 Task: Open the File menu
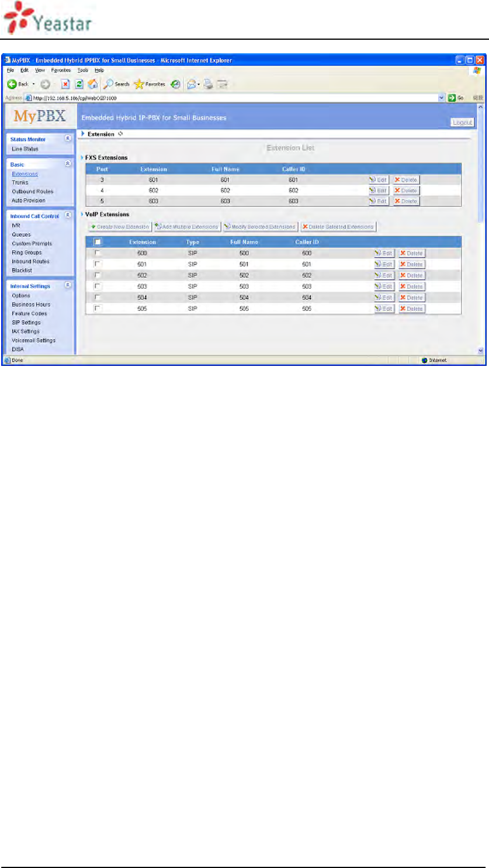point(9,70)
